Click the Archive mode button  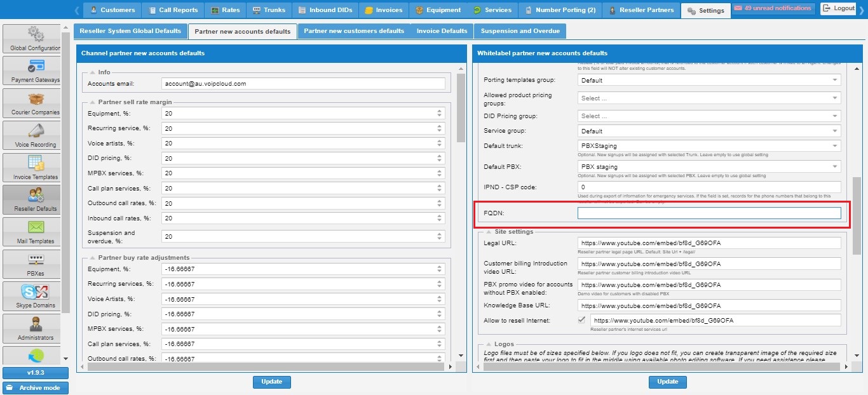(36, 387)
